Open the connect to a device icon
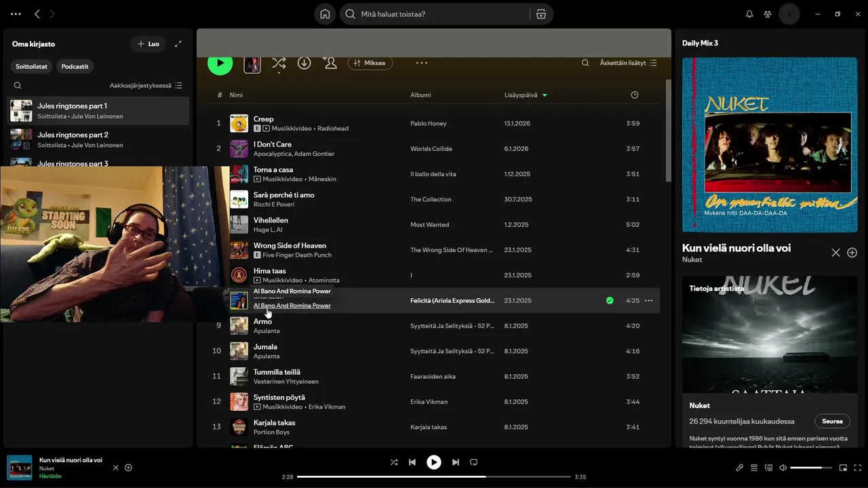This screenshot has height=488, width=868. 768,468
